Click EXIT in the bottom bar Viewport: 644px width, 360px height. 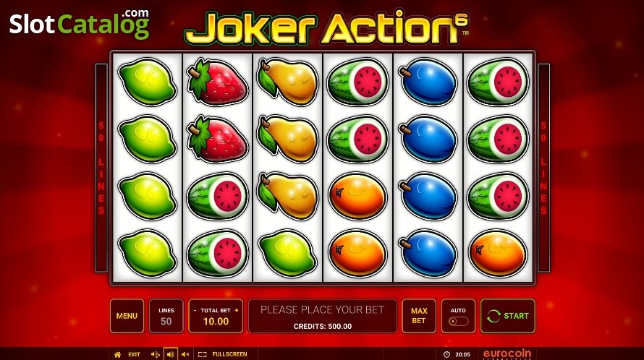(135, 354)
